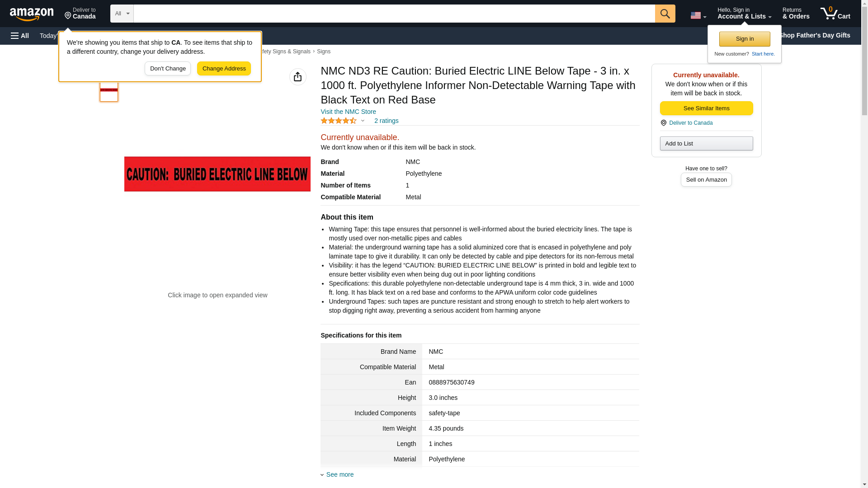Click the Amazon logo
The width and height of the screenshot is (868, 488).
(32, 14)
